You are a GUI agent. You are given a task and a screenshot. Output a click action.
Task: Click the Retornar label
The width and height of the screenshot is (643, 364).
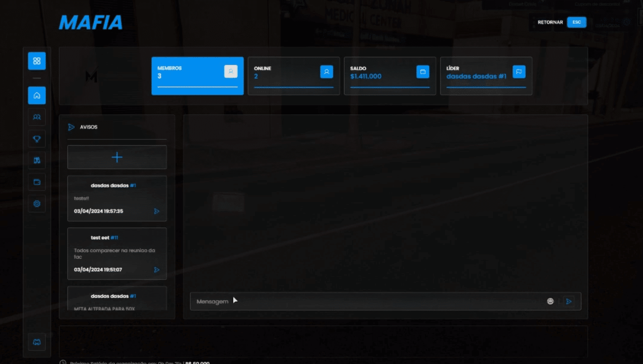click(x=550, y=22)
